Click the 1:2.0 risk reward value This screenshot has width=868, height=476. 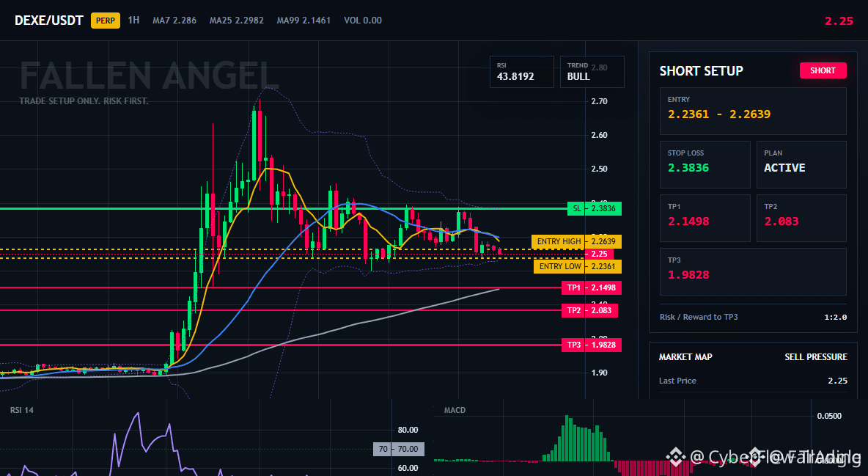pyautogui.click(x=835, y=317)
